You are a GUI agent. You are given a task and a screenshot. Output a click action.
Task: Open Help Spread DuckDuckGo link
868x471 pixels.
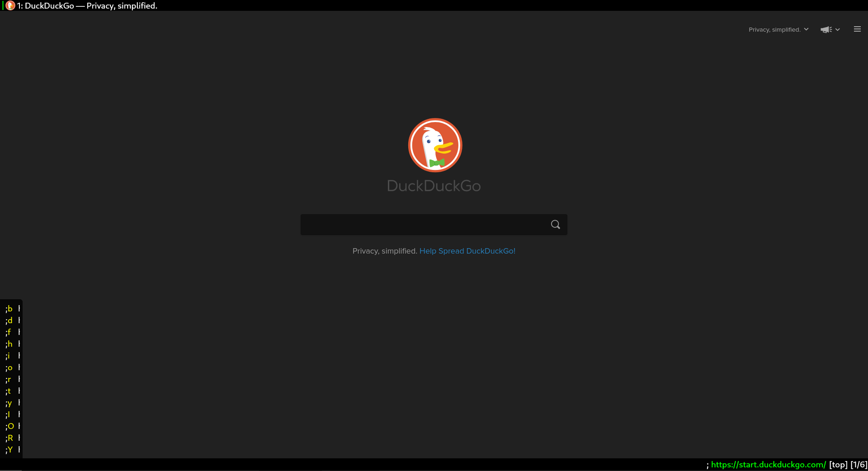click(467, 251)
